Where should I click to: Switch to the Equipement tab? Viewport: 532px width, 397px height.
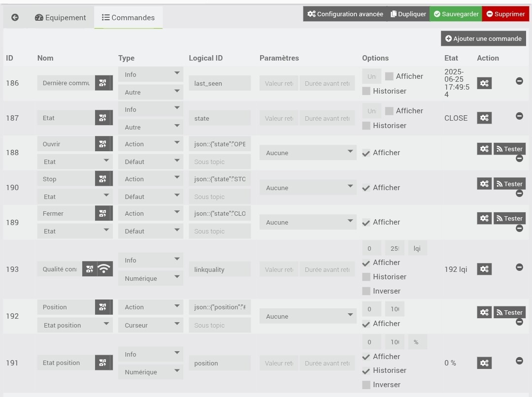click(61, 18)
